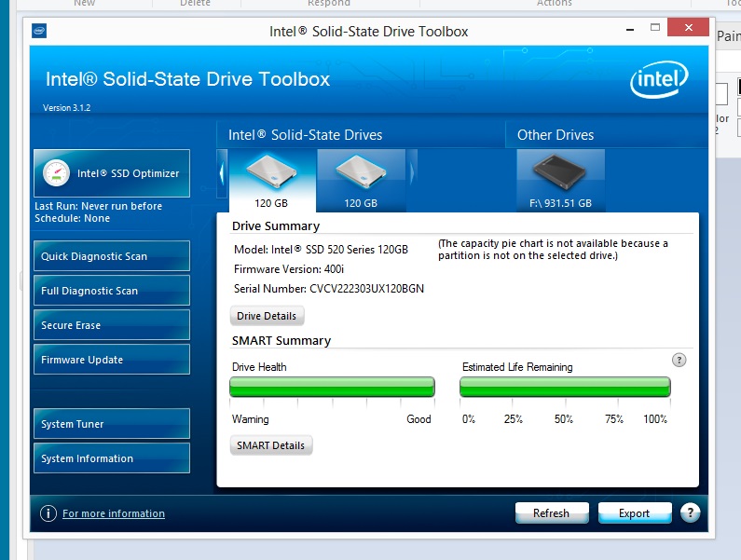This screenshot has height=560, width=741.
Task: Click the Intel logo in the header
Action: (659, 79)
